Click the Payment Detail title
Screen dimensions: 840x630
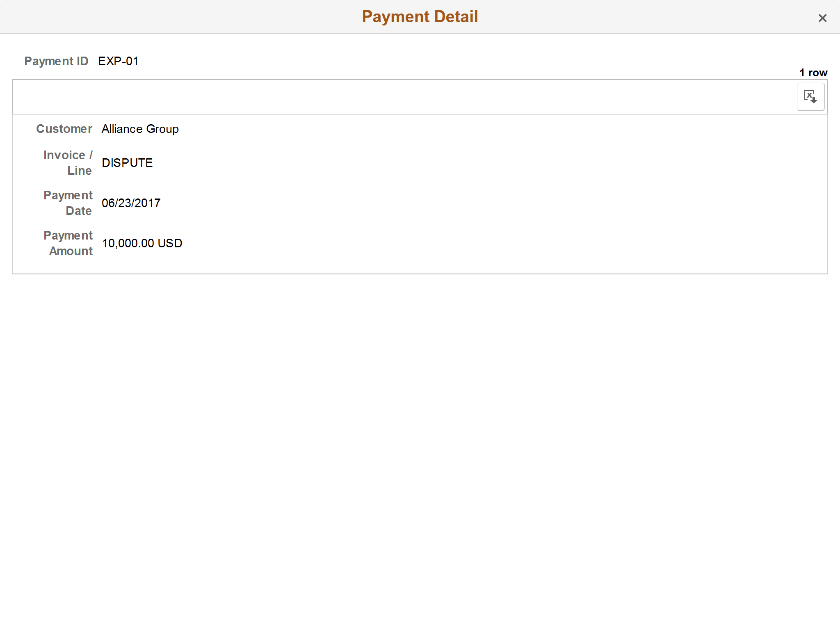point(420,16)
